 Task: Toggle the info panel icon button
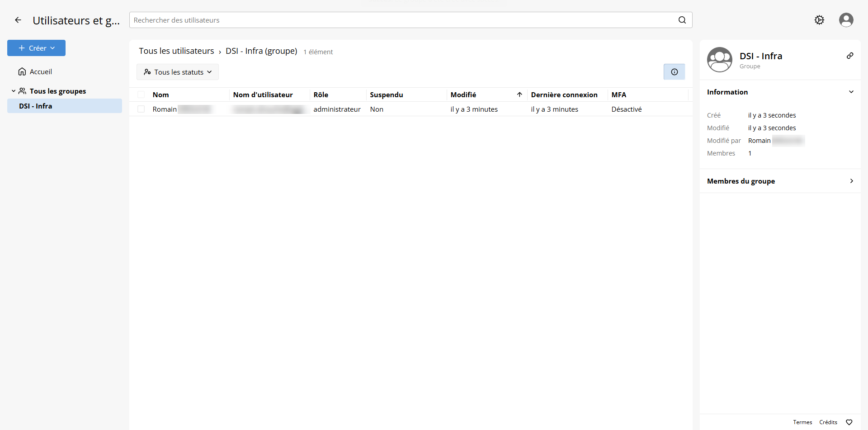point(674,72)
